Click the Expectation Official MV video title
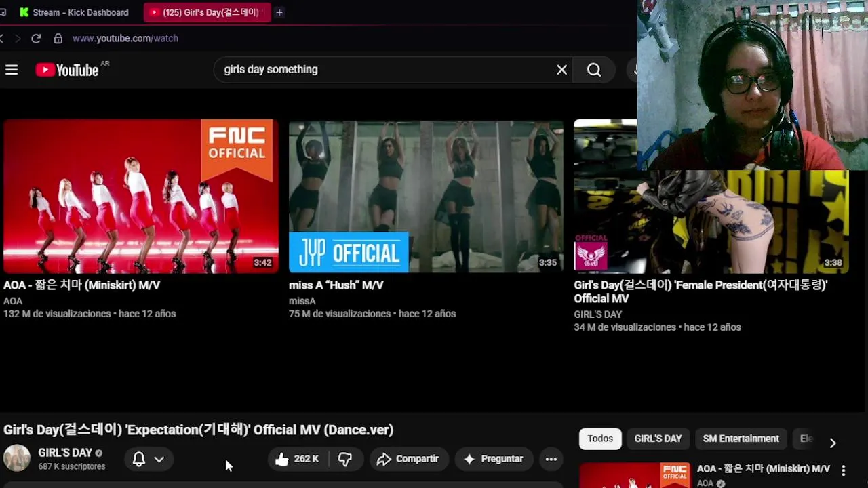Viewport: 868px width, 488px height. coord(199,430)
